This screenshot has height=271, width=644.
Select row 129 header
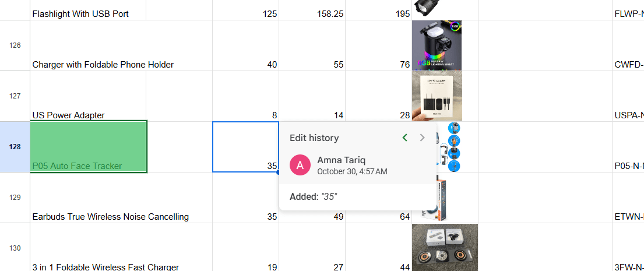[x=15, y=198]
